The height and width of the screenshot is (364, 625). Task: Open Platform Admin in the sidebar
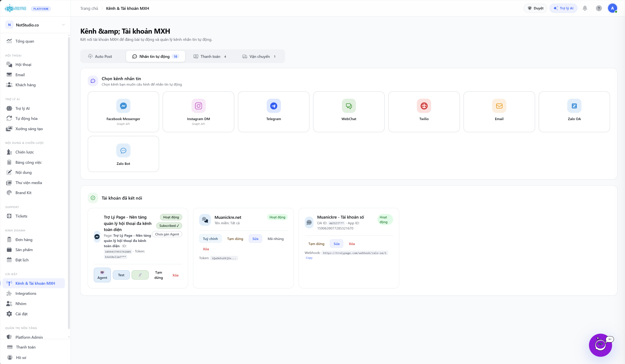[34, 337]
